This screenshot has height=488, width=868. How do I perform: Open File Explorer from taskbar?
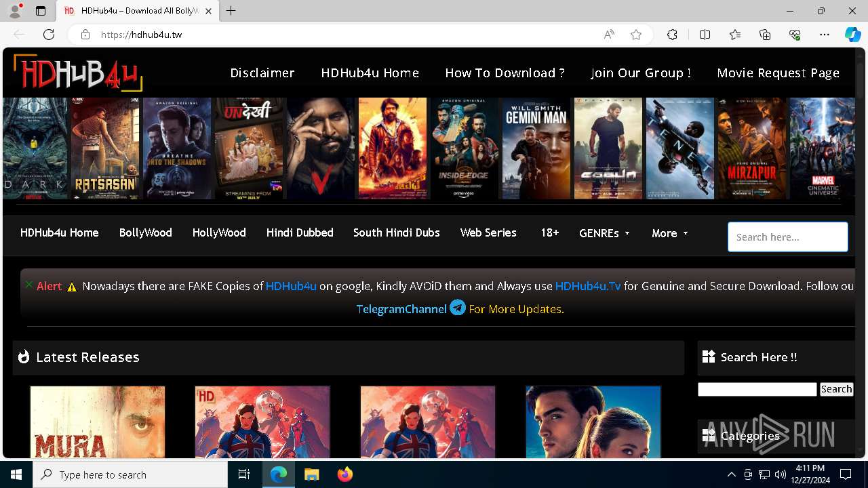(311, 474)
